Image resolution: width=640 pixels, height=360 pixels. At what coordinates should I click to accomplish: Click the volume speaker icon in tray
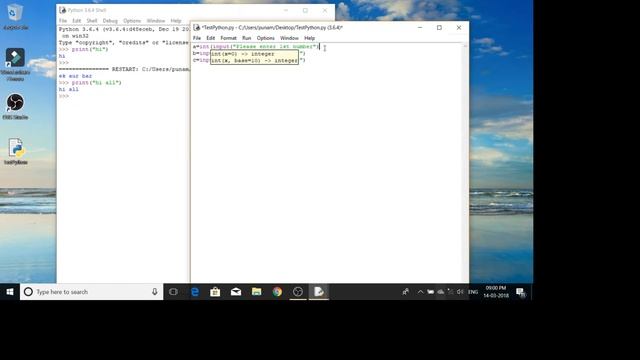click(460, 292)
